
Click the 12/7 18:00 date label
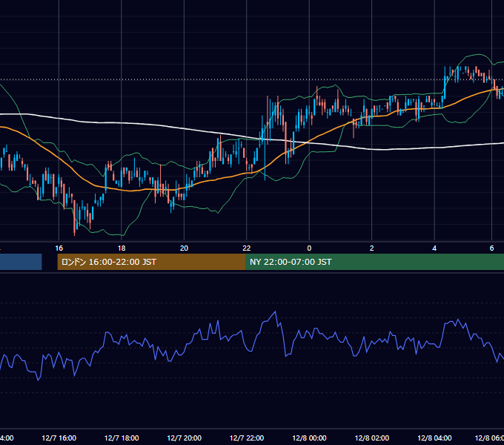(122, 438)
